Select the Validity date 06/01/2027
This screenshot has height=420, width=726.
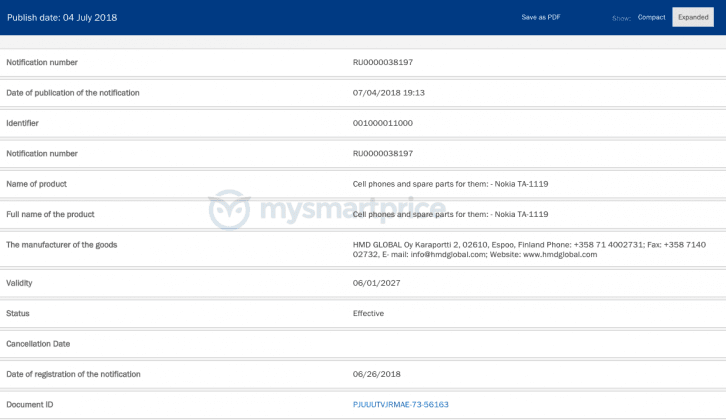[x=376, y=283]
